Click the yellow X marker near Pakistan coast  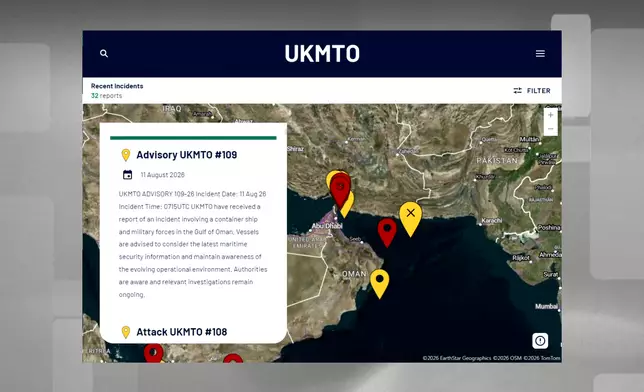[x=410, y=218]
